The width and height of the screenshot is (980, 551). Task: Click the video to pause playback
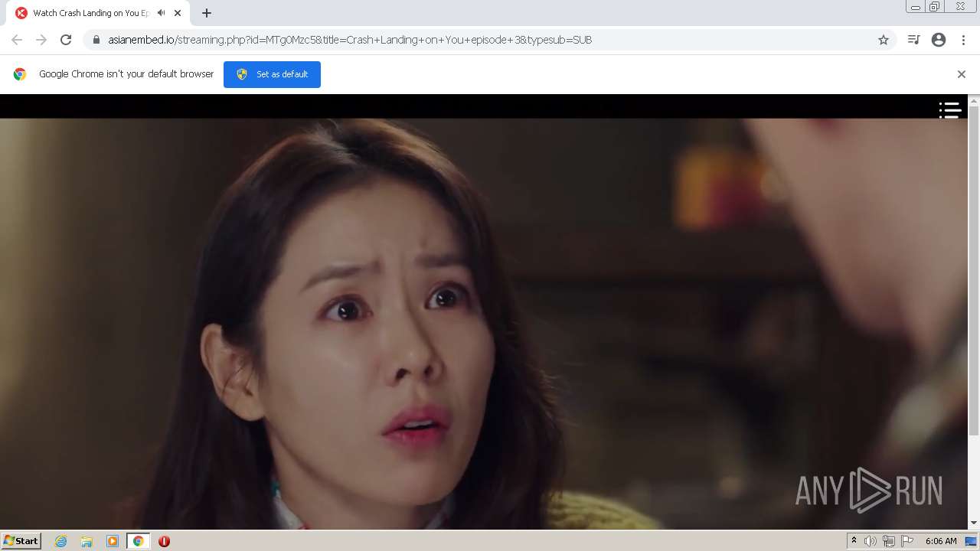point(484,323)
